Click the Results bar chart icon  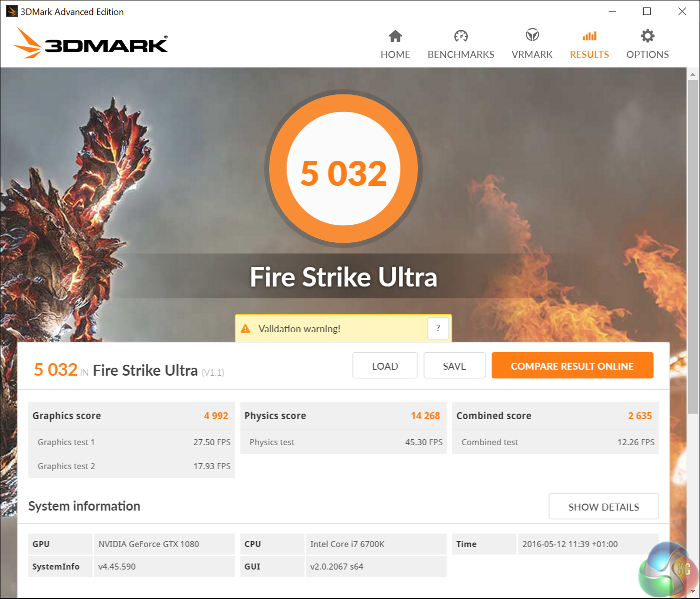590,36
